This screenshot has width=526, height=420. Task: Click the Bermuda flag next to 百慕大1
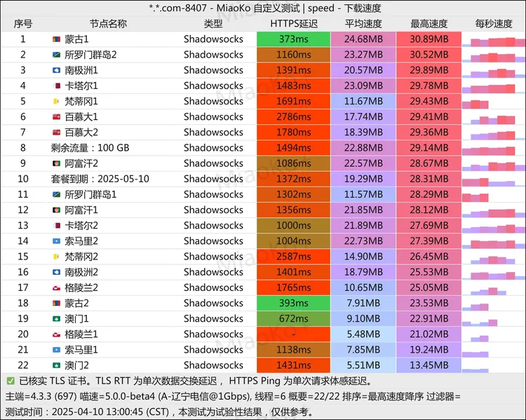(x=57, y=116)
